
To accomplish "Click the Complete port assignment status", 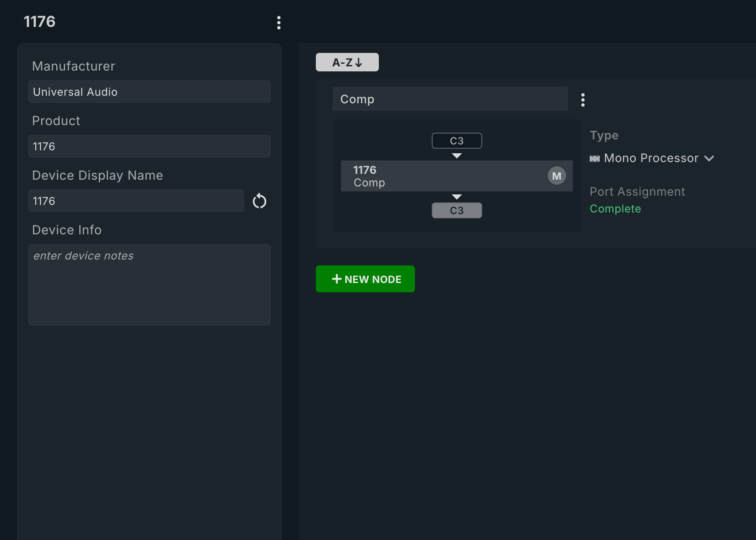I will click(615, 209).
